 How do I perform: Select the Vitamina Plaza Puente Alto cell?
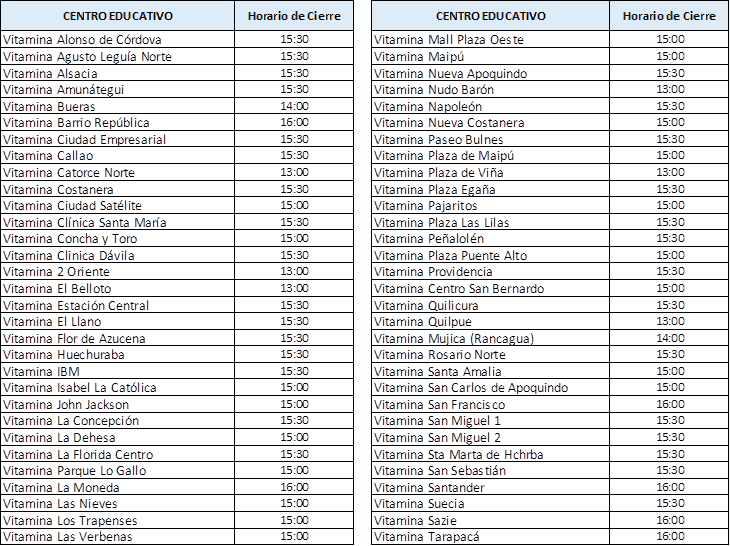coord(491,255)
